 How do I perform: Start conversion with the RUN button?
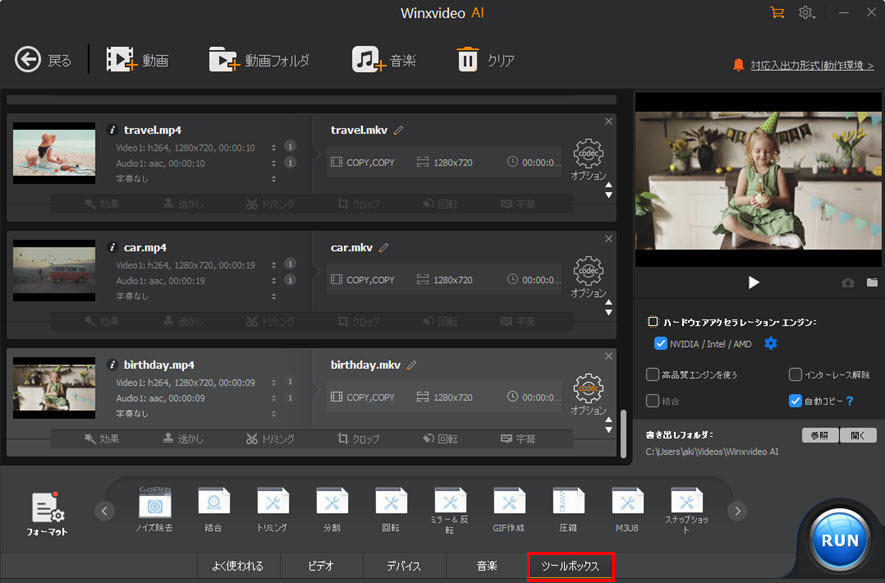point(840,540)
